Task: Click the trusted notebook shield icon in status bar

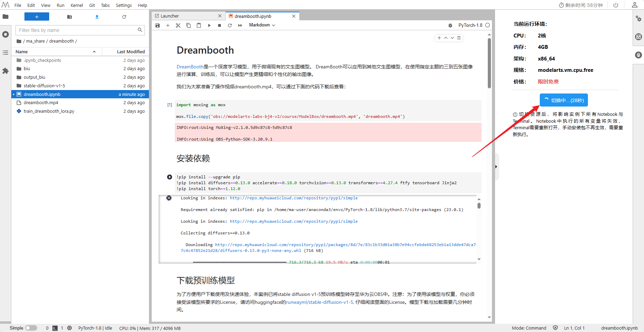Action: (x=555, y=328)
